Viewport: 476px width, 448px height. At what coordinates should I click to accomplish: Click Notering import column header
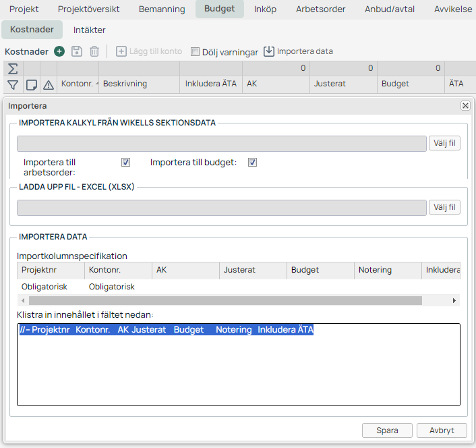(388, 270)
